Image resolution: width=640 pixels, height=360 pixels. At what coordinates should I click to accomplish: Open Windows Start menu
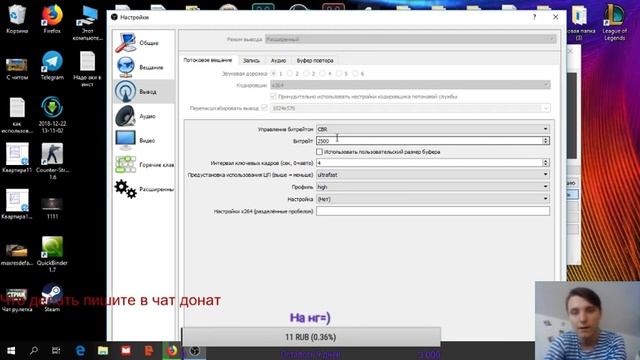11,351
